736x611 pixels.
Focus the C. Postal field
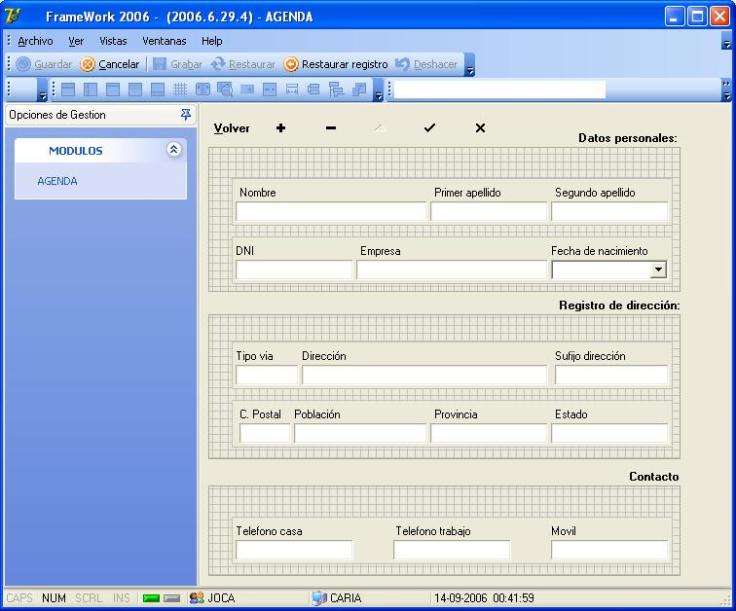[265, 433]
